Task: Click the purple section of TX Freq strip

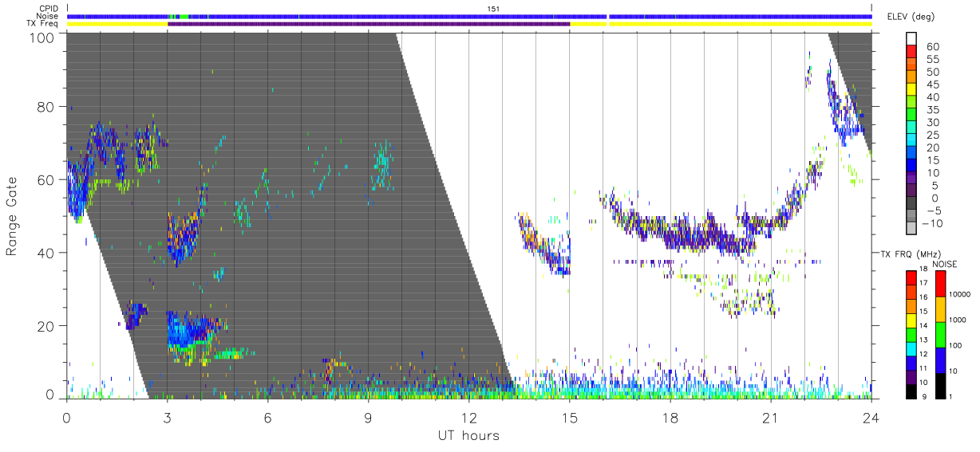Action: click(x=369, y=24)
